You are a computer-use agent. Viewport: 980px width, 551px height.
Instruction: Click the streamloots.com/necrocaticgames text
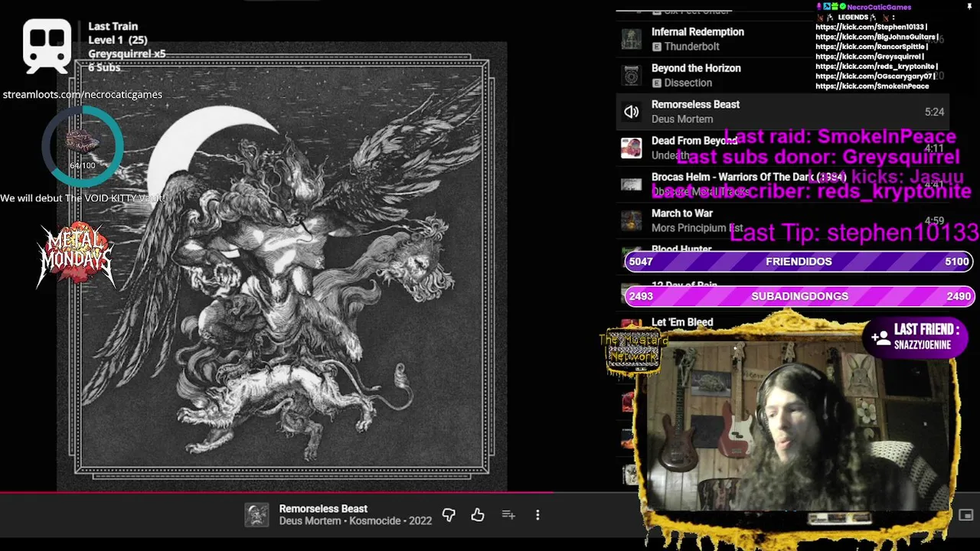point(82,94)
